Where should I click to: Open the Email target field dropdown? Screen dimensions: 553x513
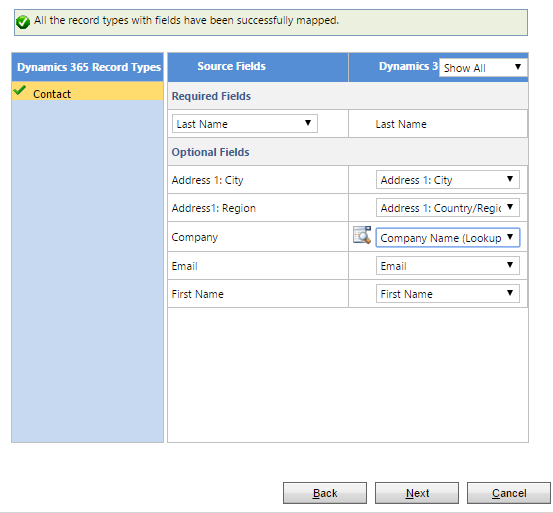pos(448,265)
